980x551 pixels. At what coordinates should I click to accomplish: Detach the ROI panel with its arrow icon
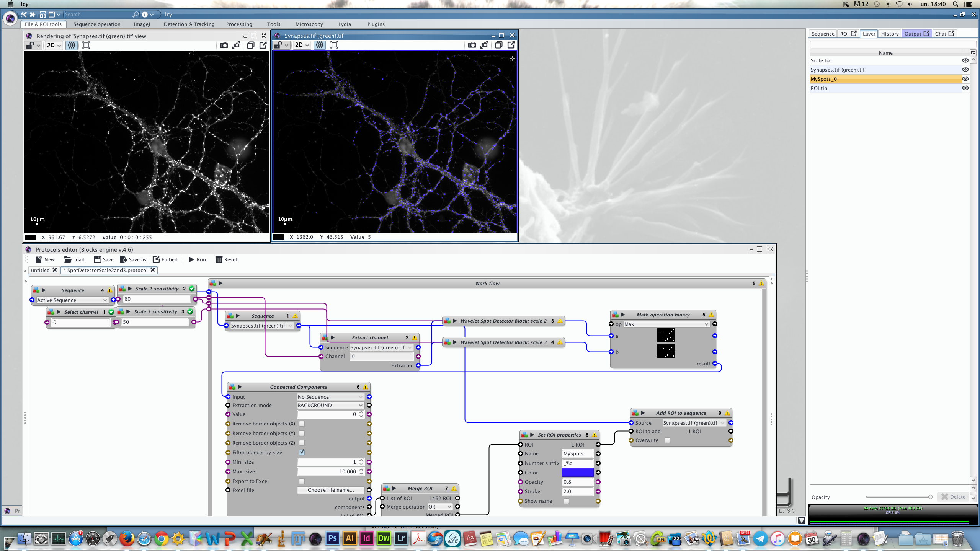pos(854,34)
